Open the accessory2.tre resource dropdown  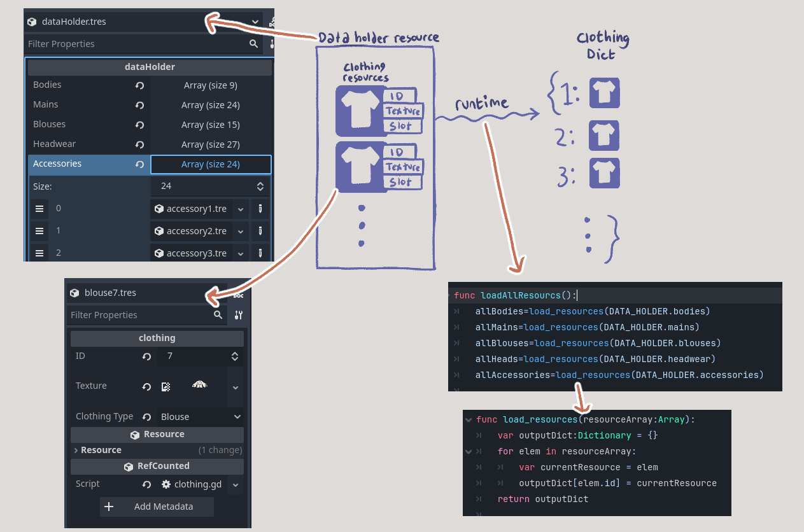tap(241, 231)
